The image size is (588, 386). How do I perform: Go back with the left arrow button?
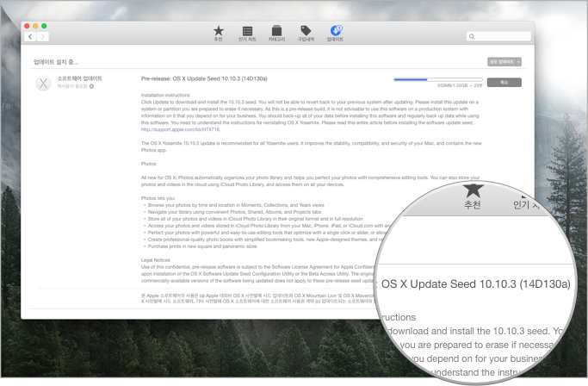pos(30,36)
